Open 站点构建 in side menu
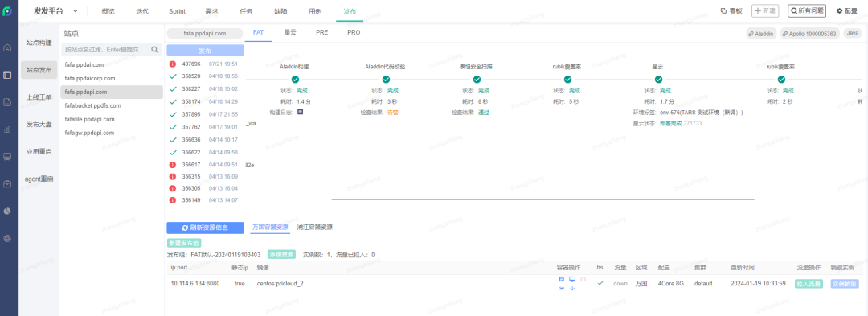The image size is (868, 316). pos(39,43)
